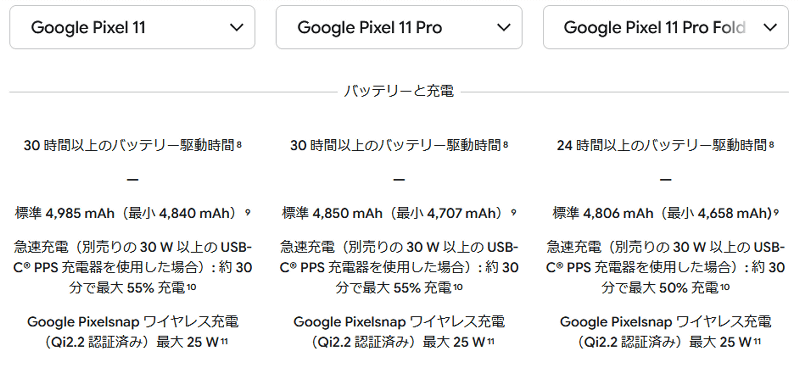Open footnote 11 on Pixel 11 Pro Pixelsnap charging
Screen dimensions: 800x374
coord(490,341)
